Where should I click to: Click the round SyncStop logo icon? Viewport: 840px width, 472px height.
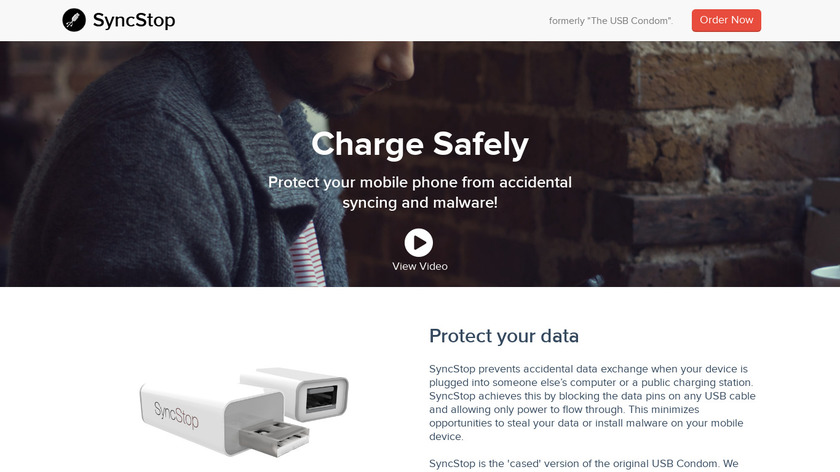point(74,20)
